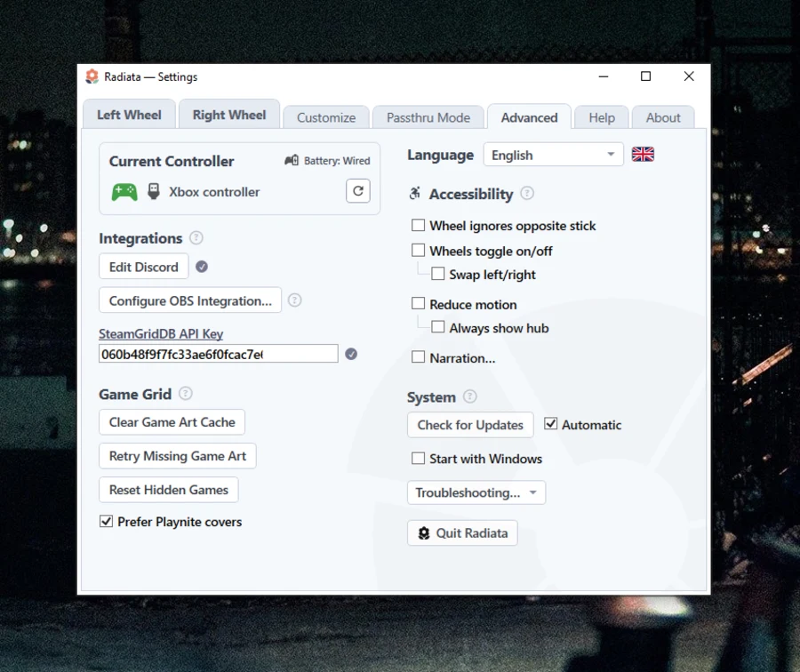This screenshot has height=672, width=800.
Task: Click the battery status icon
Action: 292,160
